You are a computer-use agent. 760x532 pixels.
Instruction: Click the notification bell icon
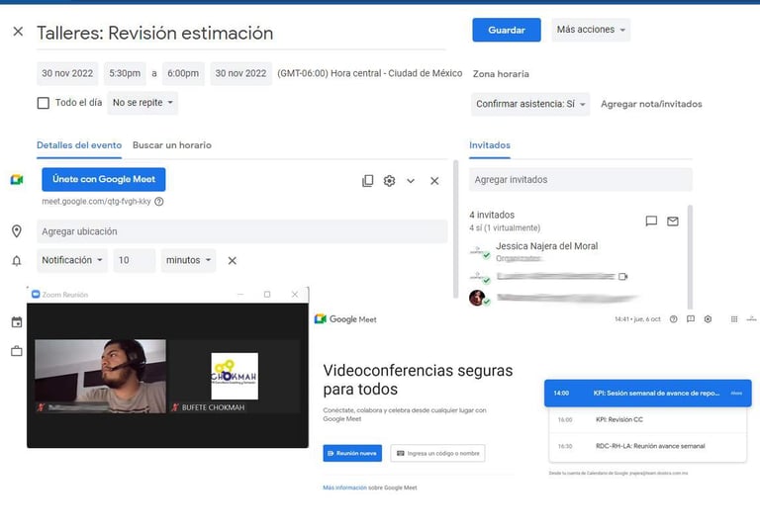tap(17, 261)
